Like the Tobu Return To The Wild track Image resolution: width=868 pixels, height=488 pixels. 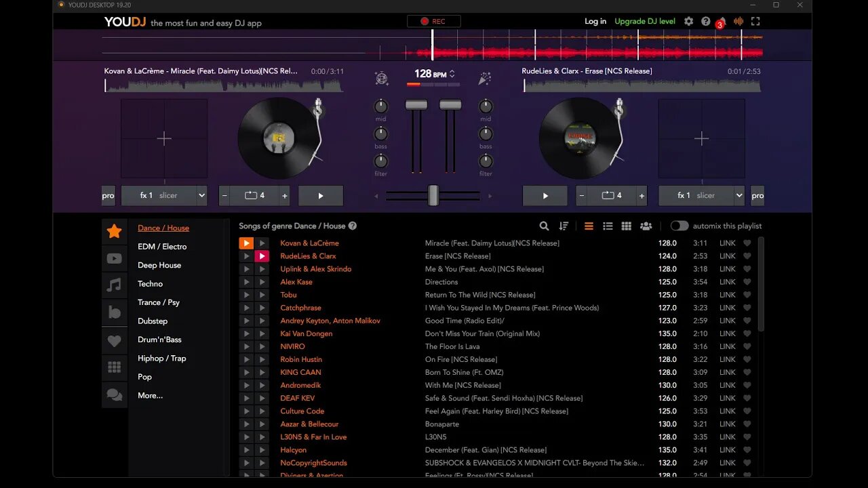click(x=747, y=295)
